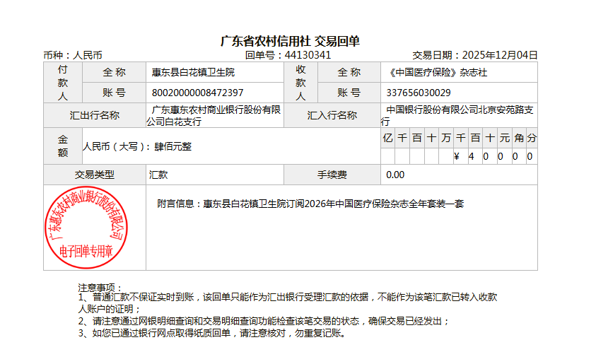Screen dimensions: 596x364
Task: Select payer name 惠东县白花镇卫生院
Action: [x=193, y=72]
